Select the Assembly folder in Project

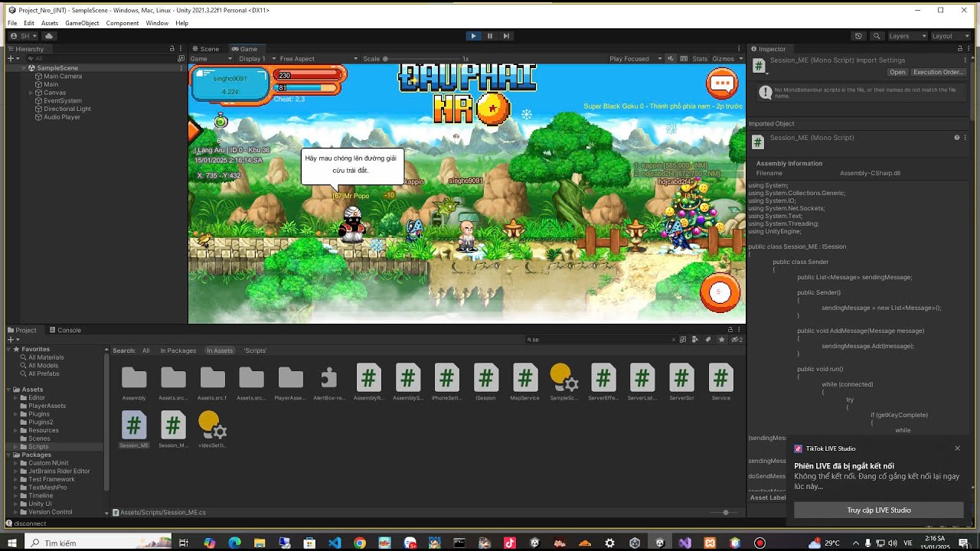134,382
